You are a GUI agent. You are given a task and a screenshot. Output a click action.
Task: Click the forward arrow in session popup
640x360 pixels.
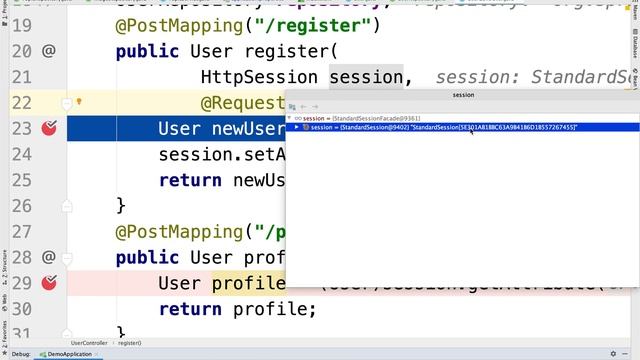pos(315,107)
